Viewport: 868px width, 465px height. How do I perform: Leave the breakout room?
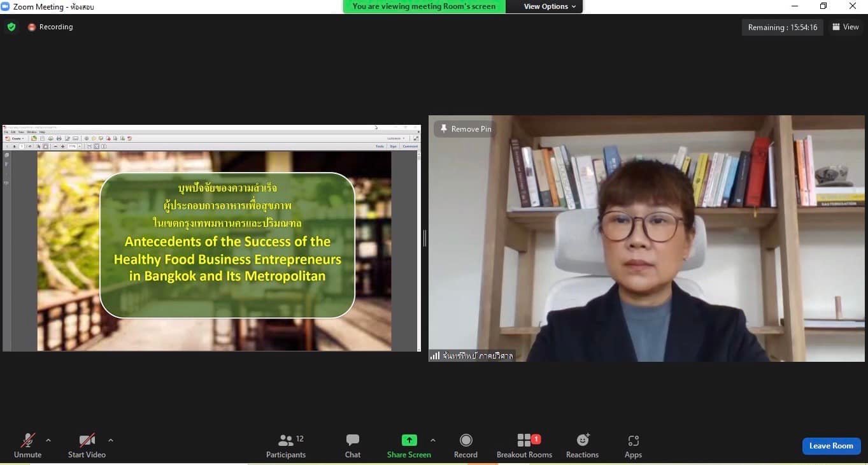831,446
